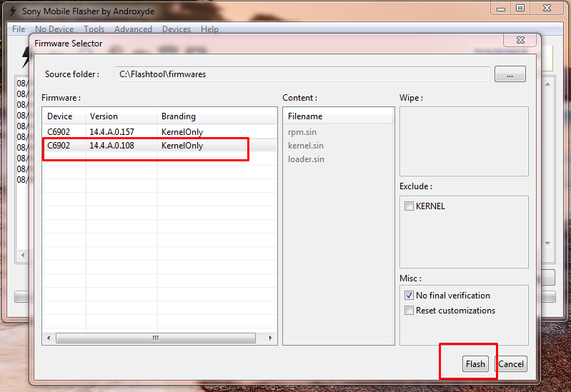
Task: Open the Devices menu
Action: (x=177, y=29)
